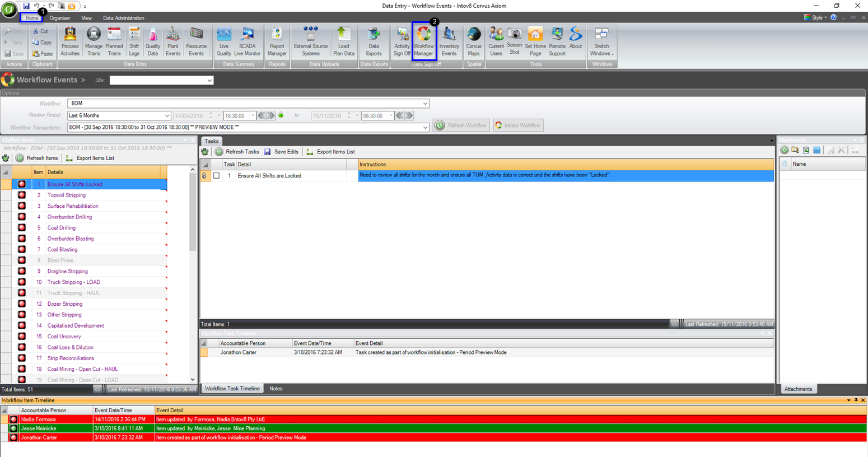
Task: Click the Inventory Events icon
Action: (449, 41)
